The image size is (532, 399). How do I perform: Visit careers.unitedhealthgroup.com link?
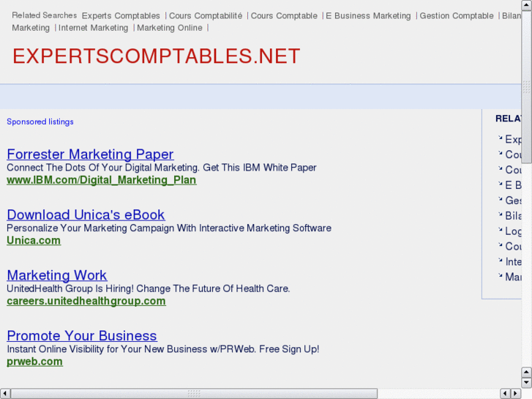[86, 301]
